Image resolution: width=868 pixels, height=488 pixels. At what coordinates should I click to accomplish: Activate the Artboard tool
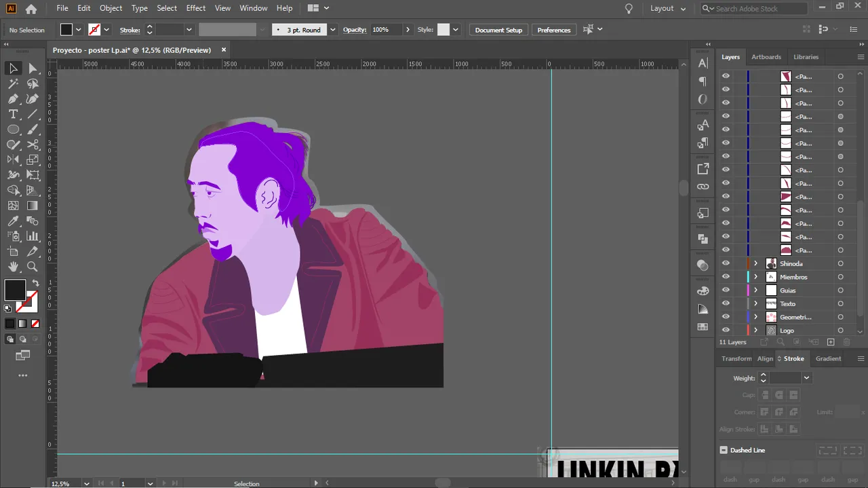click(x=13, y=252)
